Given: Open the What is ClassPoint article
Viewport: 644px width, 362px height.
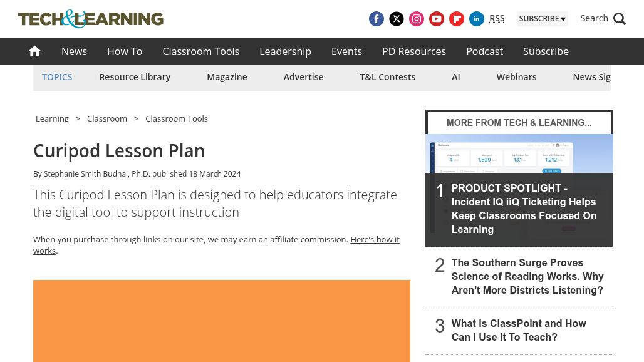Looking at the screenshot, I should 519,331.
